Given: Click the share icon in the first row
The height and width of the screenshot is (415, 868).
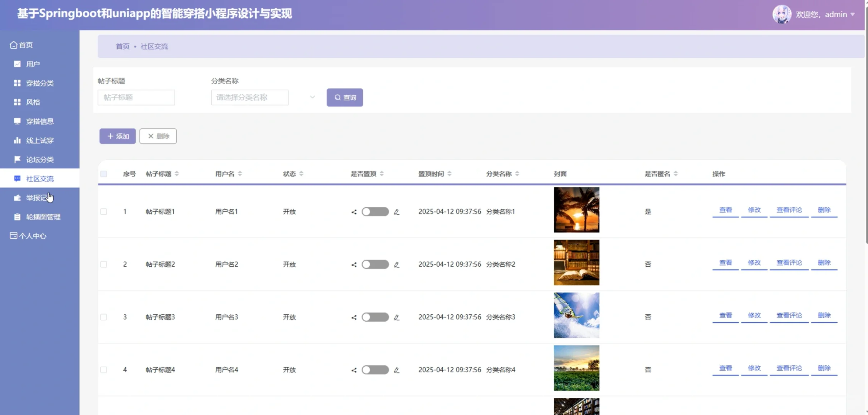Looking at the screenshot, I should pyautogui.click(x=354, y=211).
